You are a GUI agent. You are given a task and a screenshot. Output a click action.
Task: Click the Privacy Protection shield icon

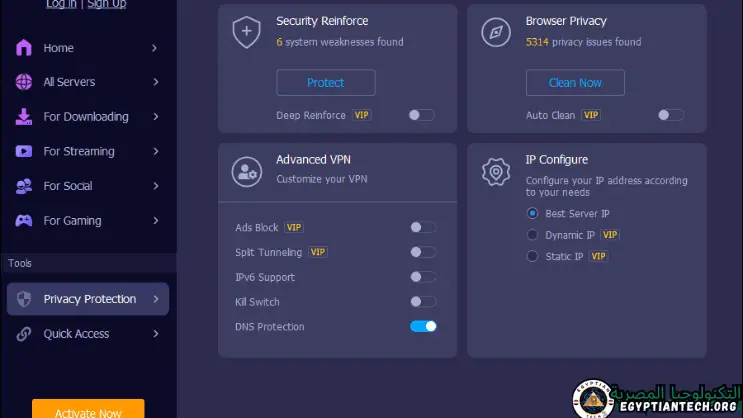click(24, 299)
